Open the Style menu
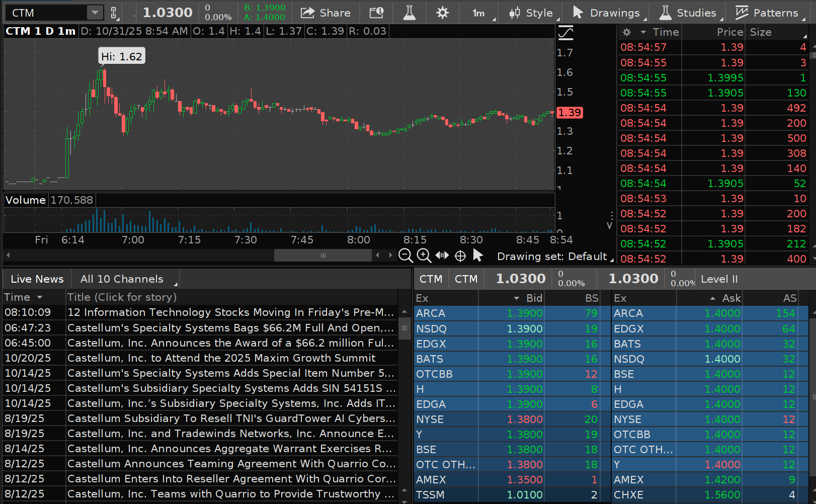The width and height of the screenshot is (816, 504). [x=531, y=13]
